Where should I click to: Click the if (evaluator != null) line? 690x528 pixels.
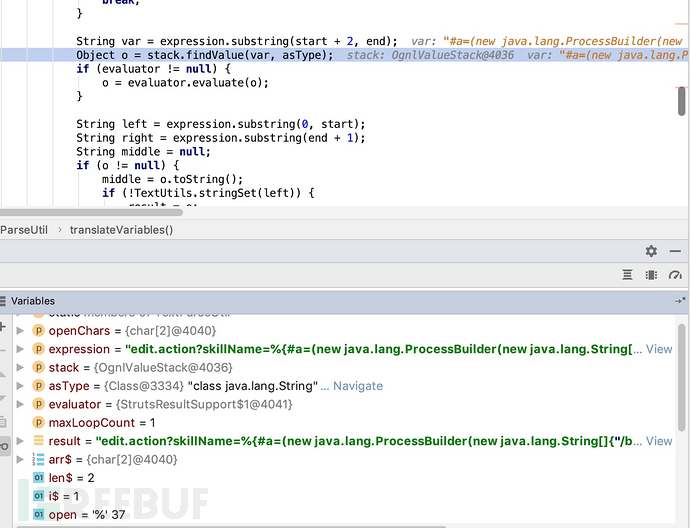(153, 69)
